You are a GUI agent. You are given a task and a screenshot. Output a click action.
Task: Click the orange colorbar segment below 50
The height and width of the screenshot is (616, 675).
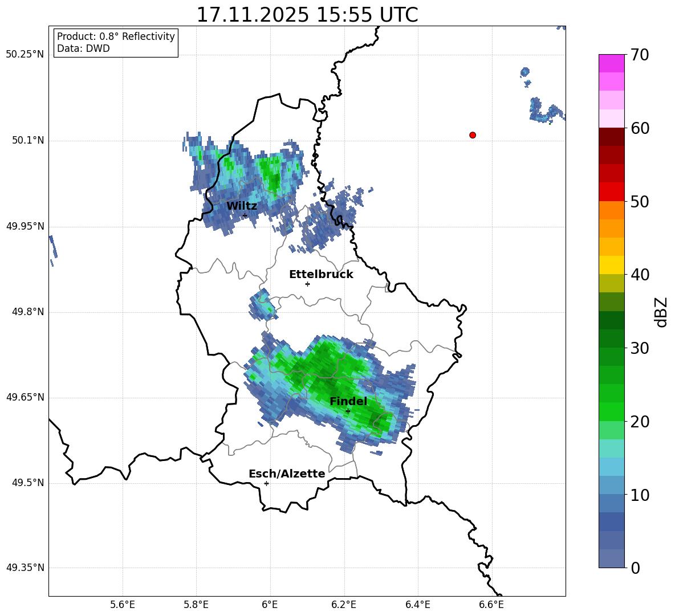click(611, 210)
